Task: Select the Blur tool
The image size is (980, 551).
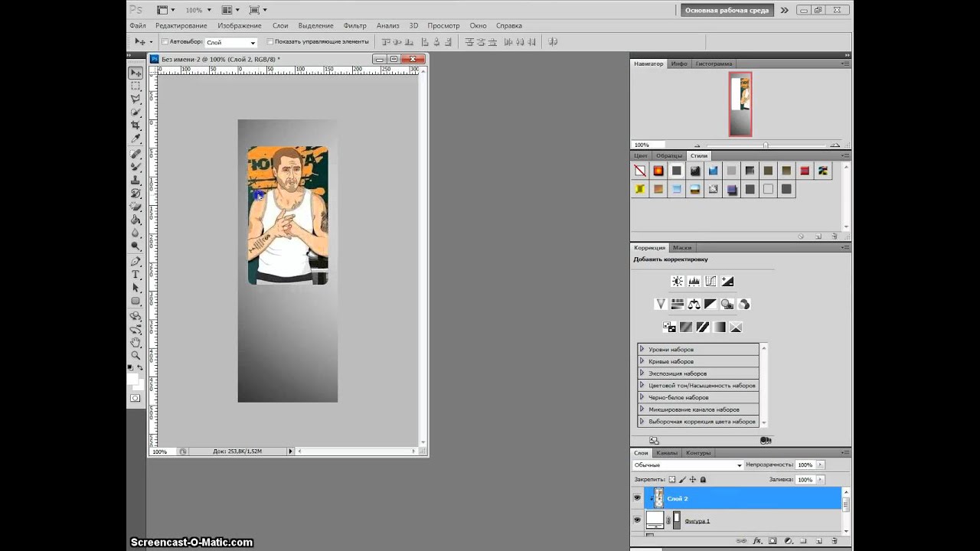Action: pyautogui.click(x=136, y=233)
